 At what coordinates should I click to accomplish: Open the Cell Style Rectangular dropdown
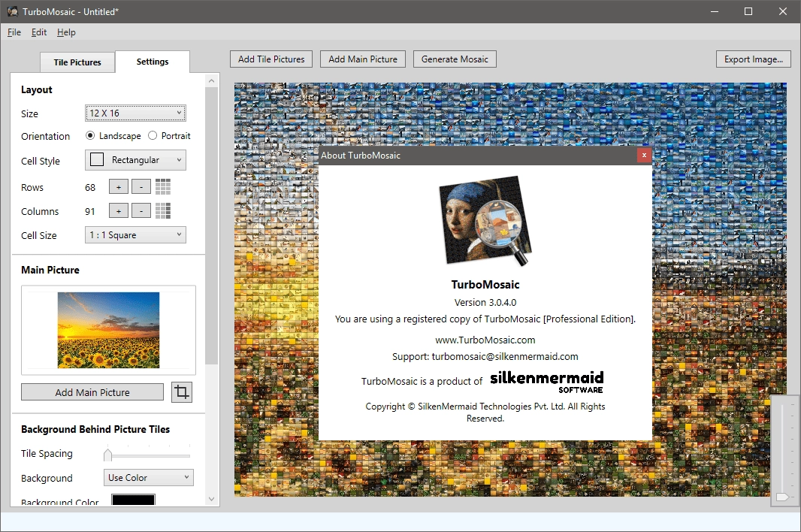(x=135, y=160)
